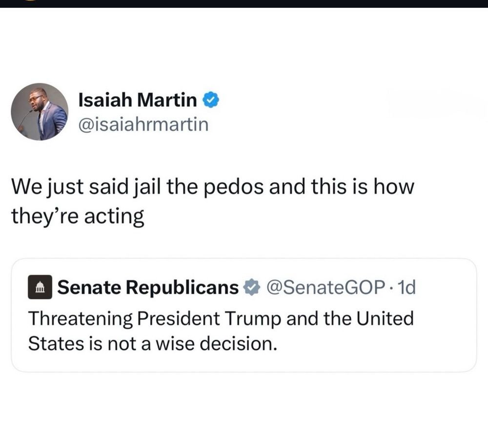Screen dimensions: 488x448
Task: Click the Senate Republicans capitol avatar icon
Action: tap(41, 288)
